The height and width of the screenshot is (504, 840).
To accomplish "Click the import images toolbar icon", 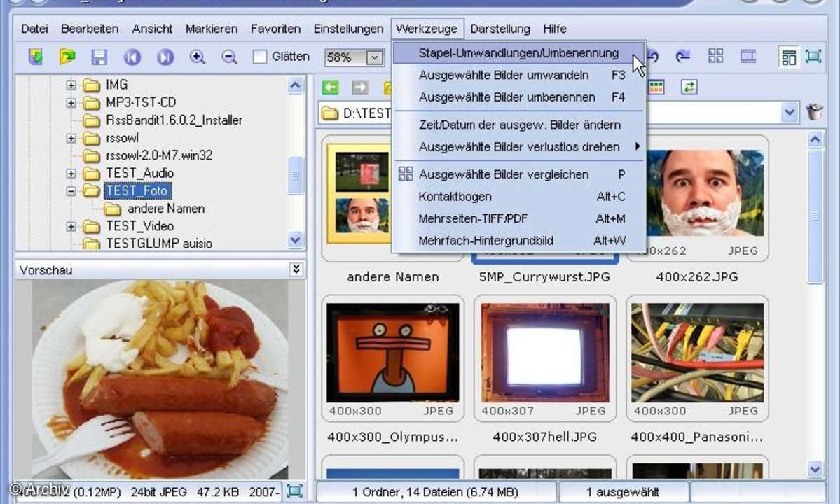I will tap(35, 57).
